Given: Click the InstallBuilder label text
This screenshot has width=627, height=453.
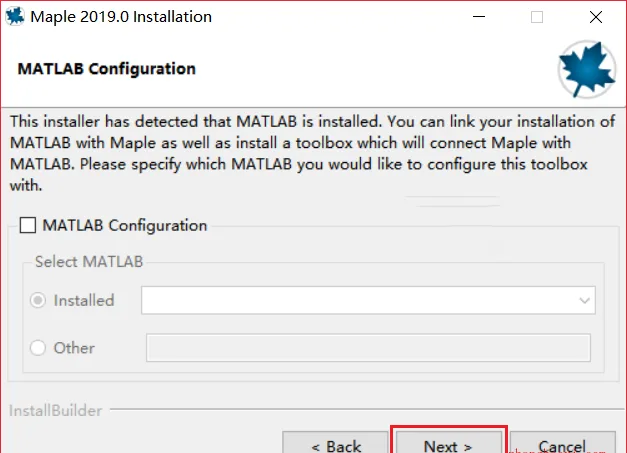Looking at the screenshot, I should click(56, 411).
